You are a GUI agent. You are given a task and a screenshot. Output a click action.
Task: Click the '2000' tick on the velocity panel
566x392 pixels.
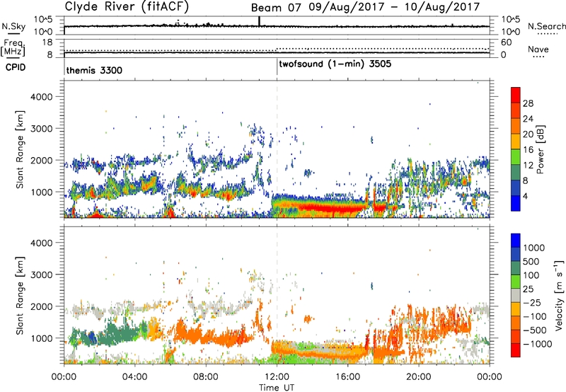pyautogui.click(x=42, y=306)
